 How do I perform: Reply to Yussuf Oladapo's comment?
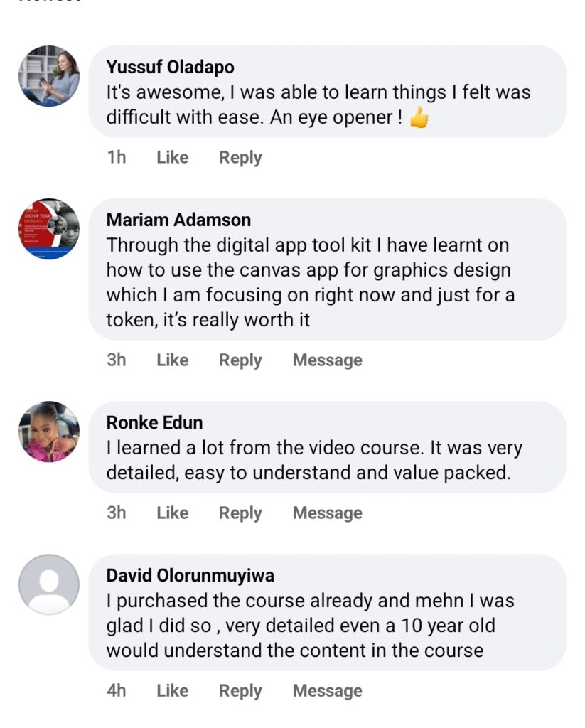coord(240,157)
